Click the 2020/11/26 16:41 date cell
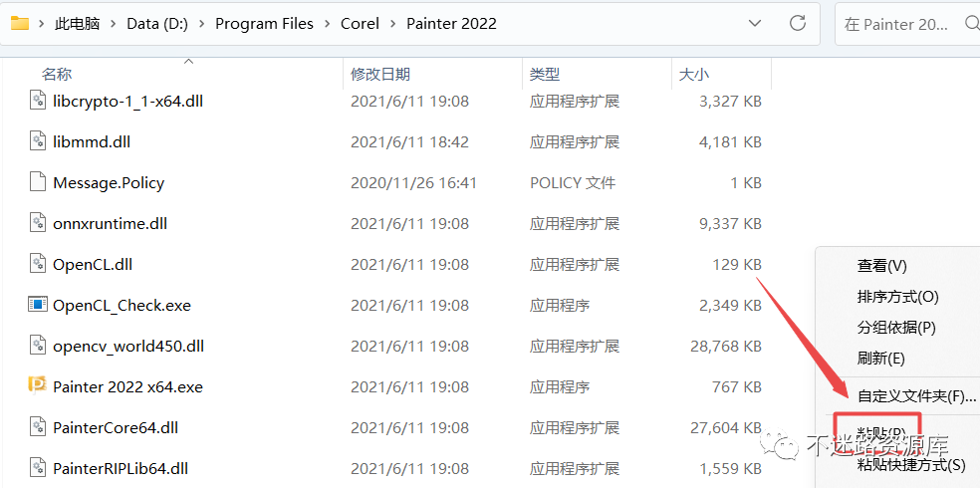Image resolution: width=980 pixels, height=488 pixels. pyautogui.click(x=413, y=183)
